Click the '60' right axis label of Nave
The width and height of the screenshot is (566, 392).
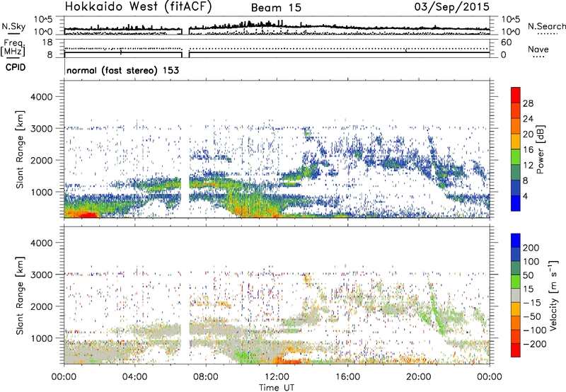coord(506,42)
